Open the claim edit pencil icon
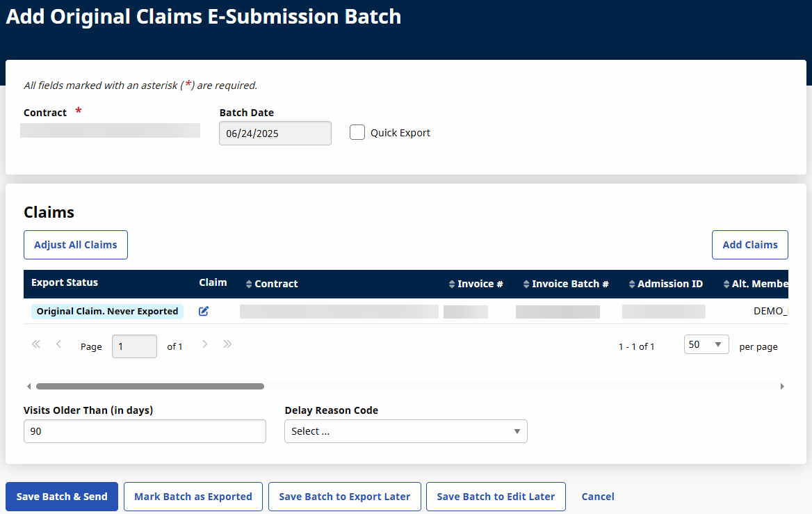Viewport: 812px width, 514px height. pos(204,312)
